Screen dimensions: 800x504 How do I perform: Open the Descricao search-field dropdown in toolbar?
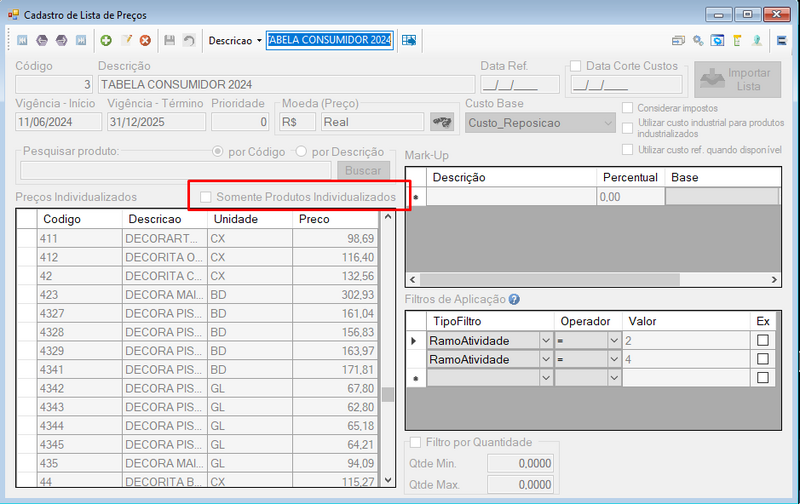(259, 40)
